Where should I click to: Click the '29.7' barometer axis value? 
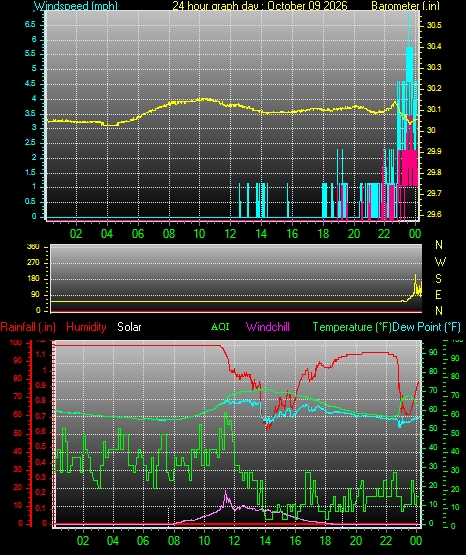[434, 193]
